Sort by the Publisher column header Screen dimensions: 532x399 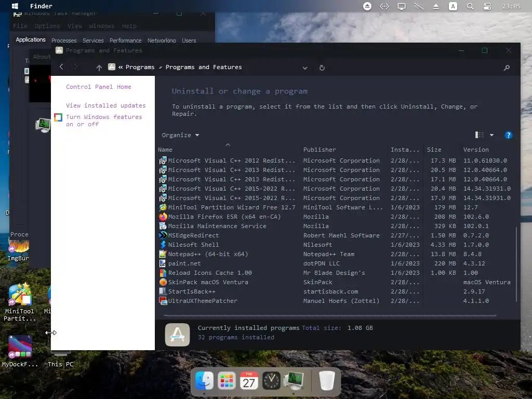[x=344, y=150]
